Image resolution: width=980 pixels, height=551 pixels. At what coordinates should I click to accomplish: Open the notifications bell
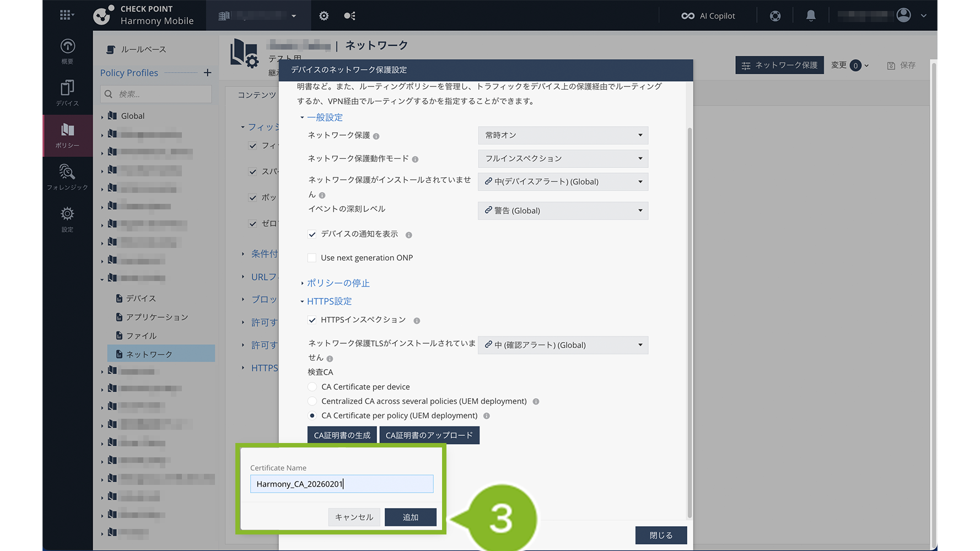coord(810,16)
